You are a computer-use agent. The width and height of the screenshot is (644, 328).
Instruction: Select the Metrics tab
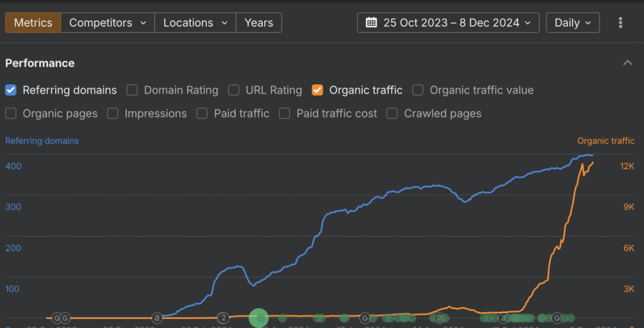(33, 23)
